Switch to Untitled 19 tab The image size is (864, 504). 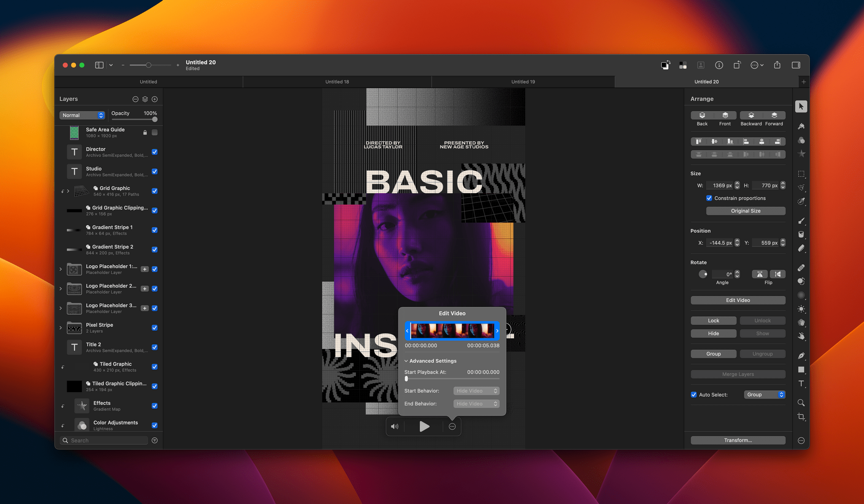[x=523, y=81]
